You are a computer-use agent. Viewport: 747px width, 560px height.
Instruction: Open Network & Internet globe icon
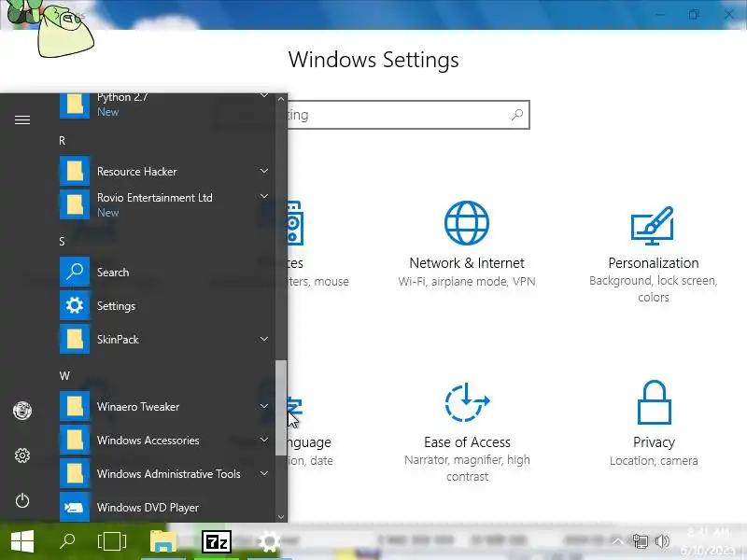[x=466, y=223]
